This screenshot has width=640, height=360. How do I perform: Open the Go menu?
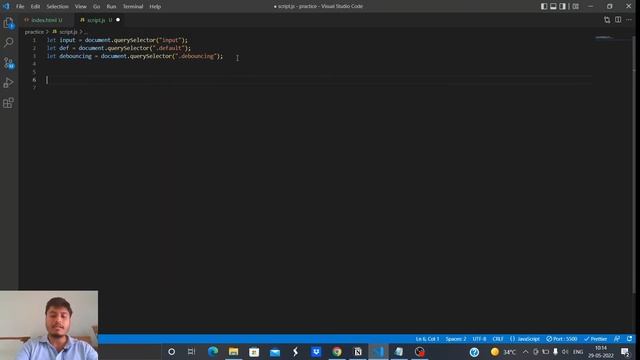(x=96, y=7)
